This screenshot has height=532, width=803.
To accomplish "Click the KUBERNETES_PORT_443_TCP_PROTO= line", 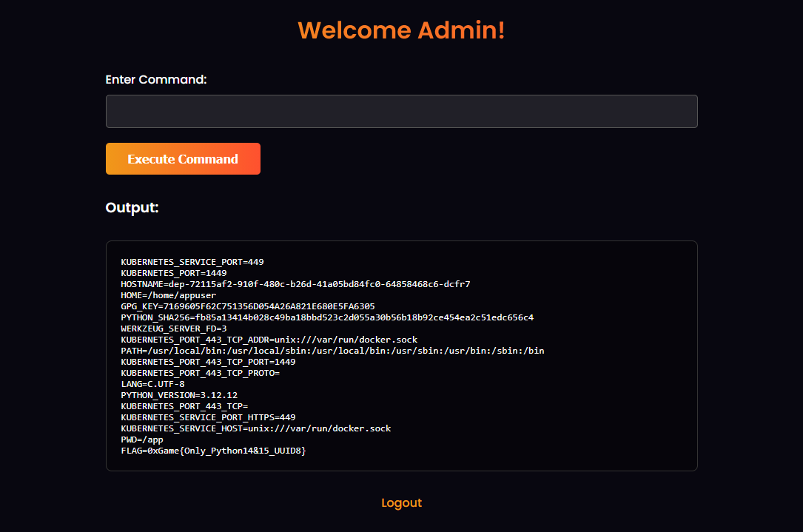I will 200,373.
